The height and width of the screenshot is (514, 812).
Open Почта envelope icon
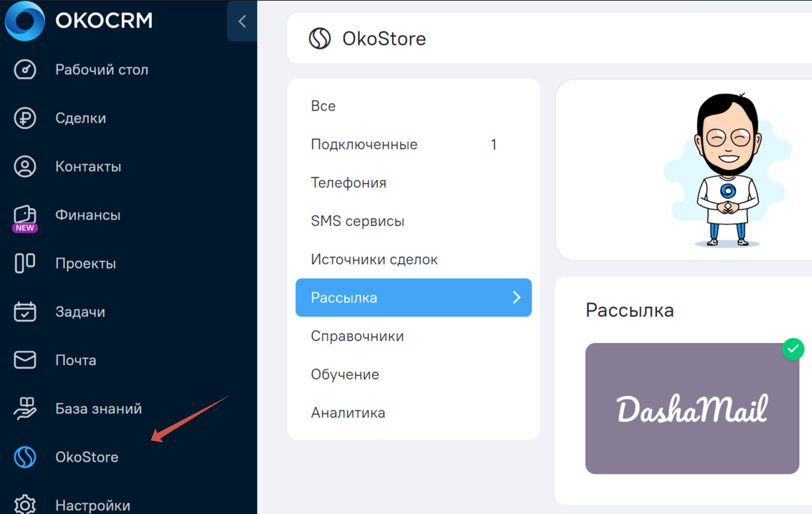point(25,360)
